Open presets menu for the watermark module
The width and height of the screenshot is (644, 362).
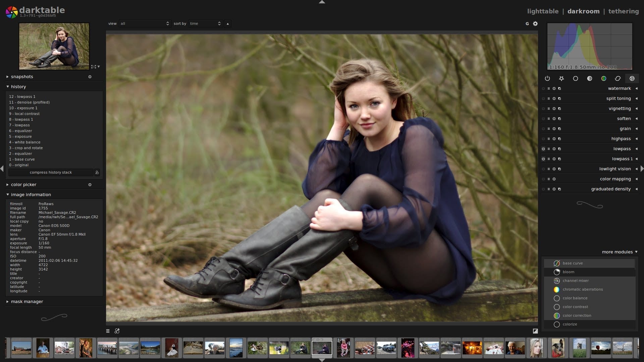click(549, 88)
